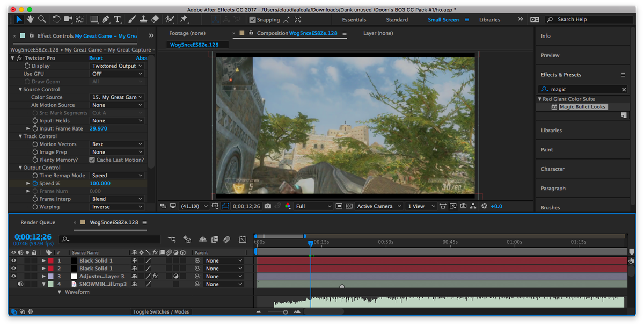Open the composition flowchart from the timeline
Viewport: 644px width, 326px height.
click(x=172, y=240)
